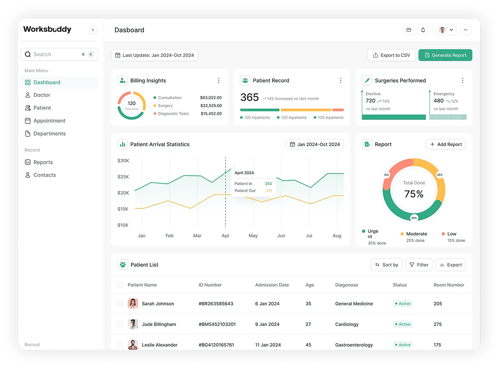Click the yellow Patient Record progress segment
Screen dimensions: 500x368
click(306, 110)
